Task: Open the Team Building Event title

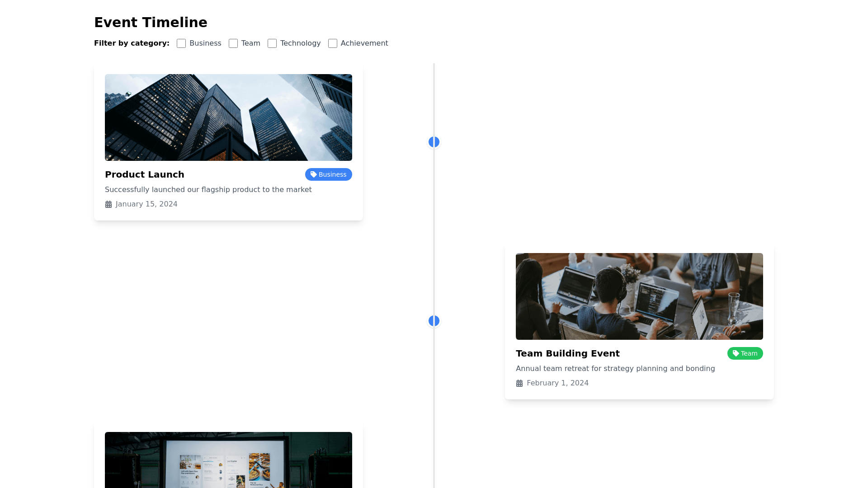Action: [x=567, y=353]
